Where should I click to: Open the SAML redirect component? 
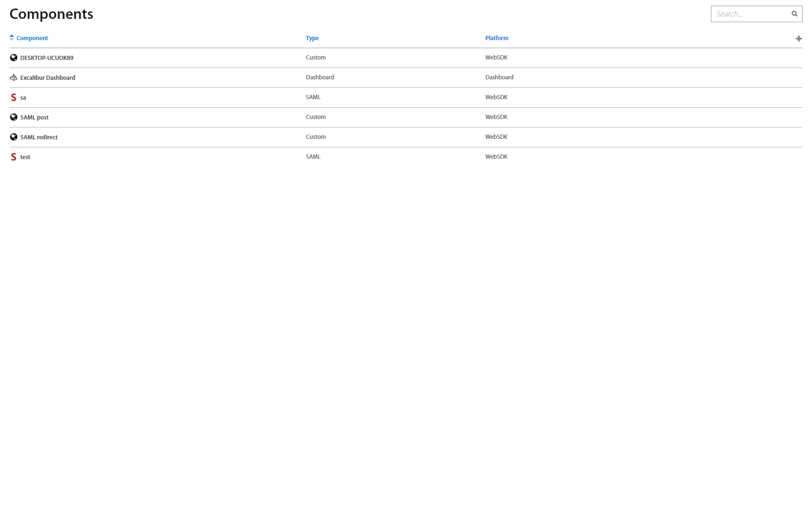(39, 137)
